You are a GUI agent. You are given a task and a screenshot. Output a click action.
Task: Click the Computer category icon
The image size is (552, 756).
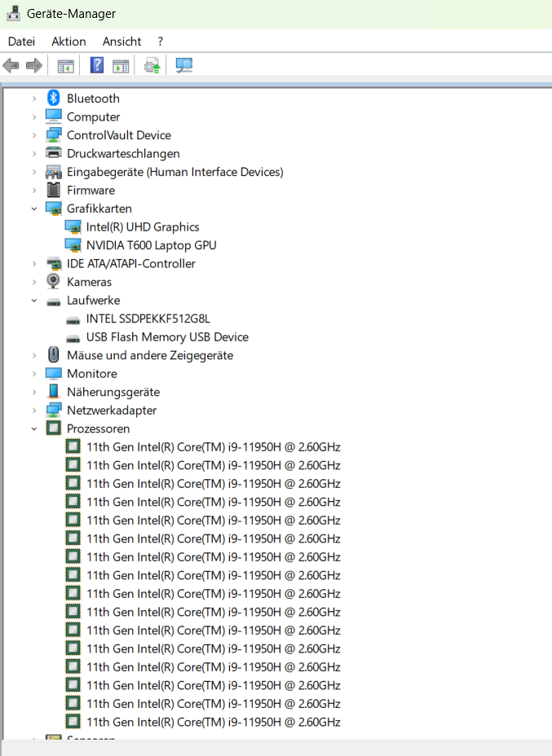[x=54, y=116]
